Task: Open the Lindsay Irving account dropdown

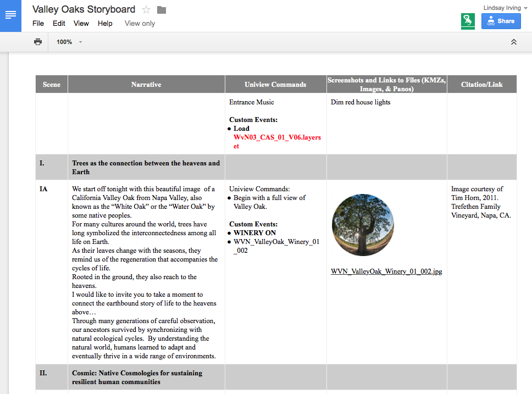Action: (505, 8)
